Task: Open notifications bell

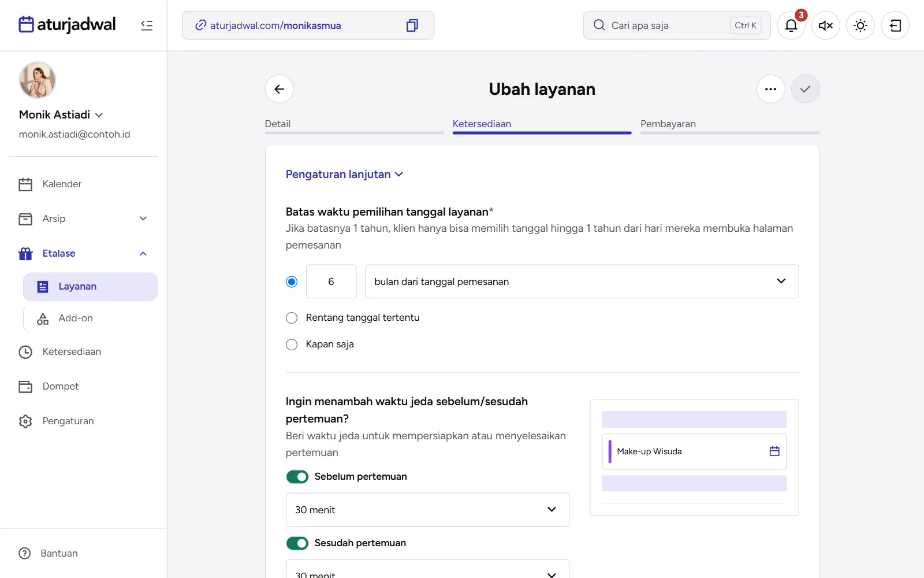Action: pyautogui.click(x=791, y=25)
